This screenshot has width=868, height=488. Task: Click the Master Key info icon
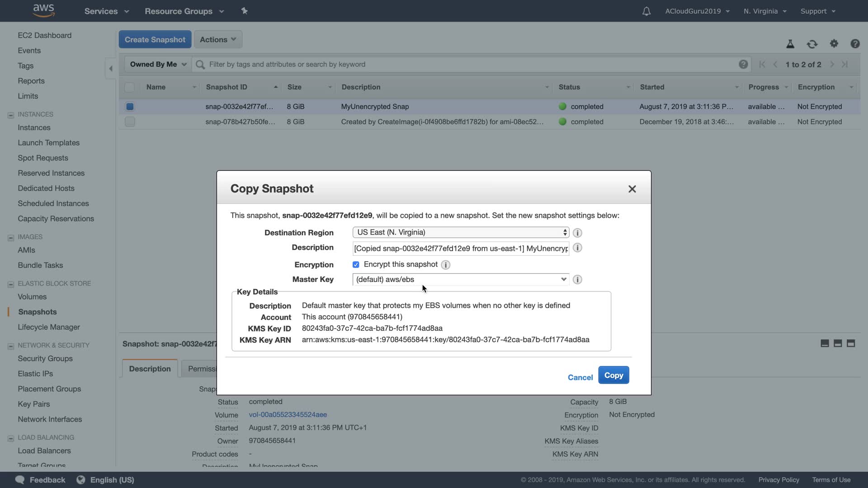click(577, 280)
